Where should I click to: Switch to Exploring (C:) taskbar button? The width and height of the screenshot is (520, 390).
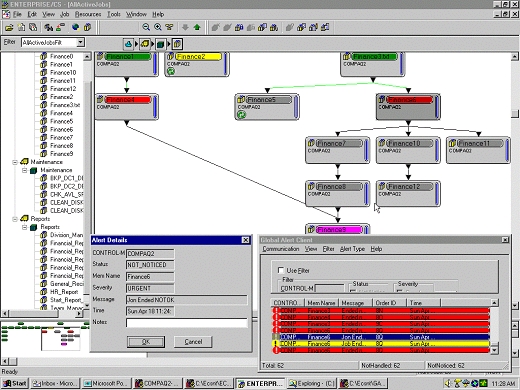(x=312, y=383)
